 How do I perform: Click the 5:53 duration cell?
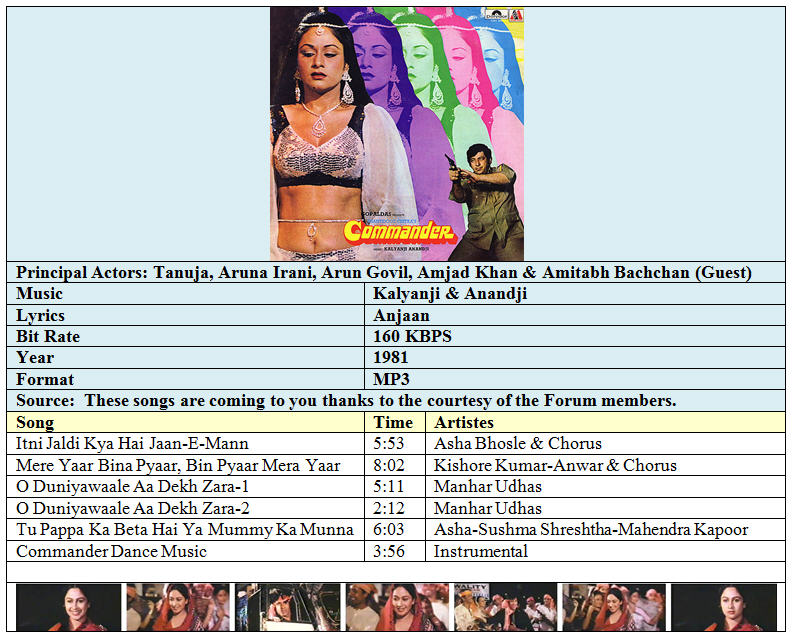point(395,444)
